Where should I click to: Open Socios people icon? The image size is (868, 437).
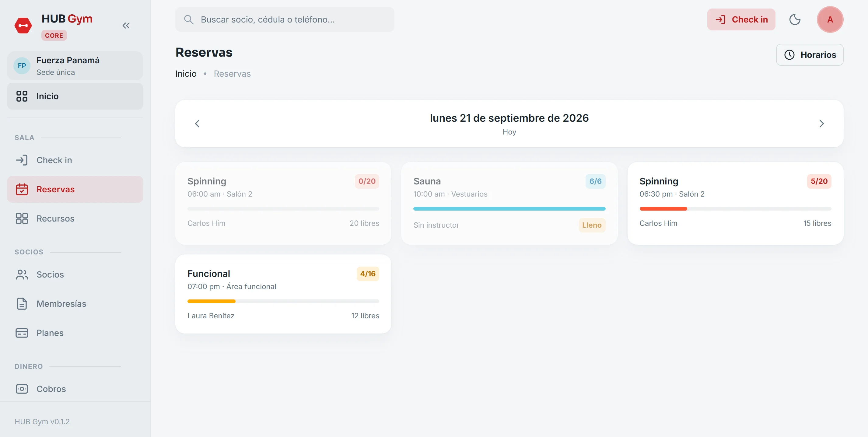click(x=22, y=274)
